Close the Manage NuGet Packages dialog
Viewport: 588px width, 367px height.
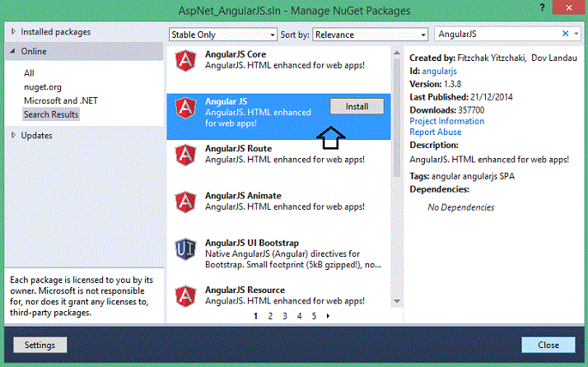pyautogui.click(x=548, y=345)
